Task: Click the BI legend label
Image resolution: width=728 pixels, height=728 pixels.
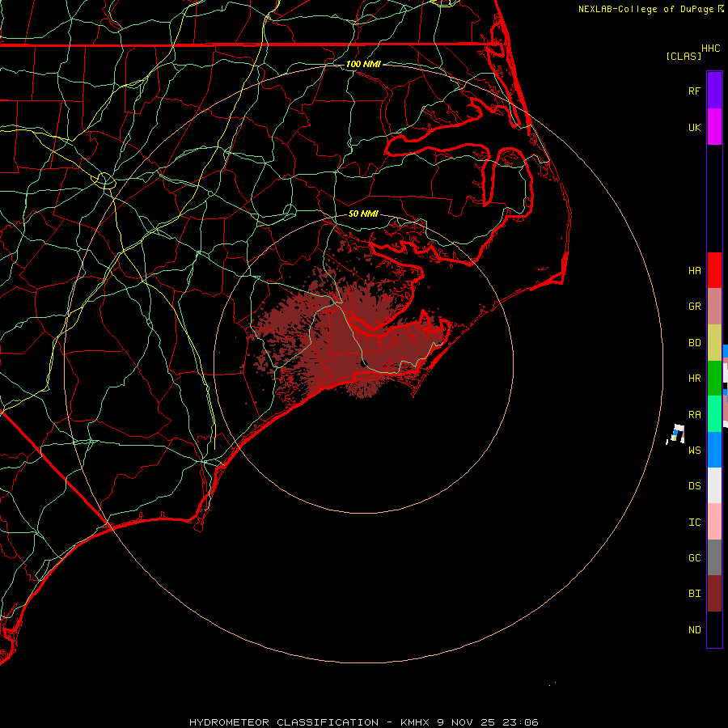Action: (694, 594)
